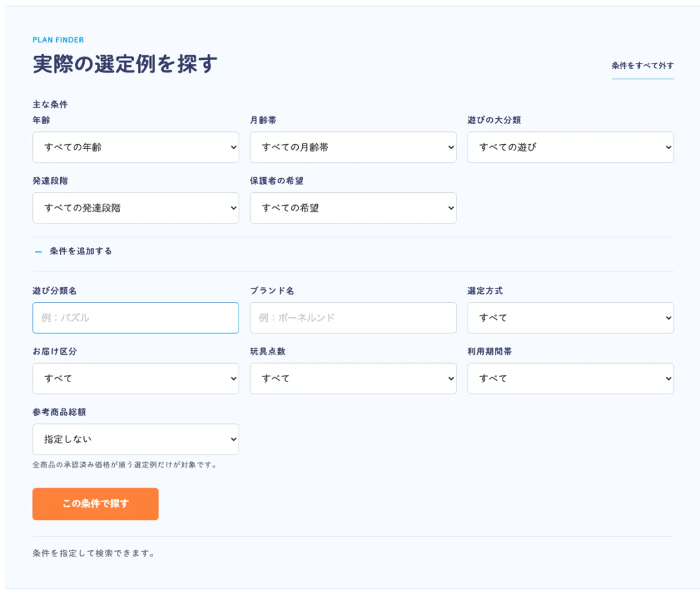Open the お届け区分 dropdown
Screen dimensions: 700x590
pos(136,378)
